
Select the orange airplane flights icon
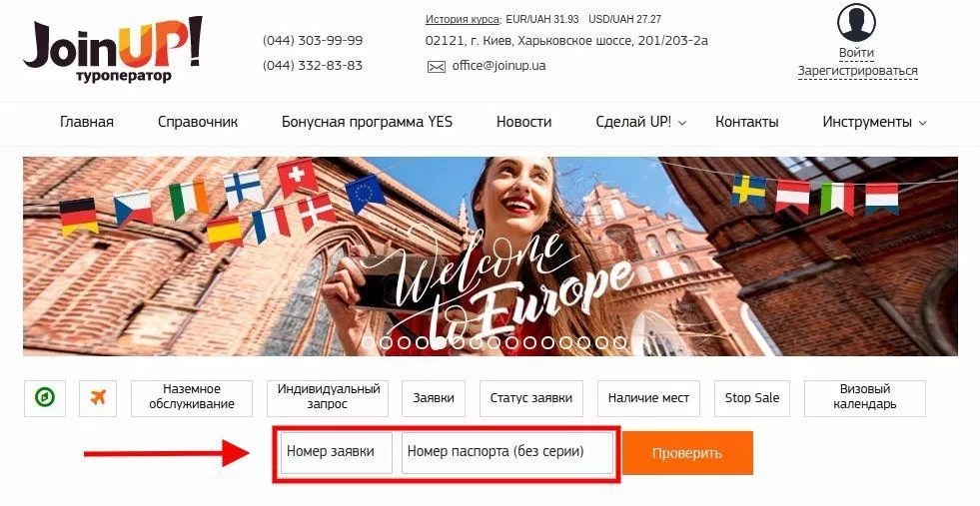click(x=98, y=398)
